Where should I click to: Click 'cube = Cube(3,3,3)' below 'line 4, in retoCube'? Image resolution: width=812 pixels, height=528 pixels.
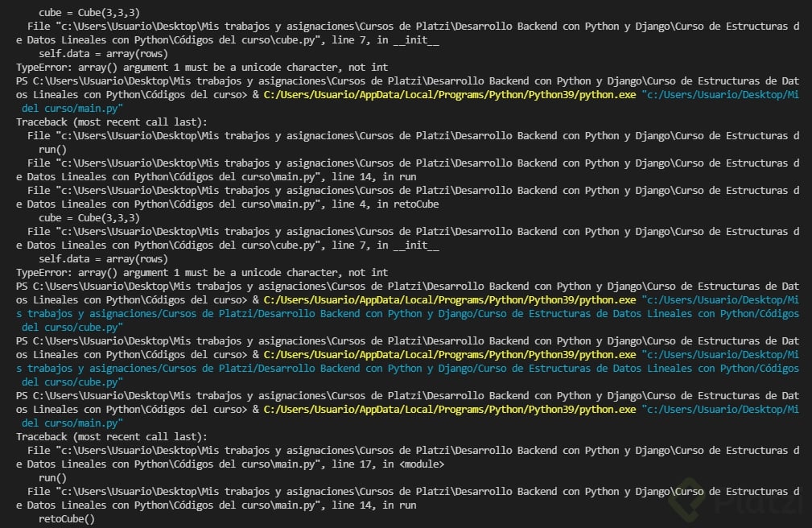[89, 217]
